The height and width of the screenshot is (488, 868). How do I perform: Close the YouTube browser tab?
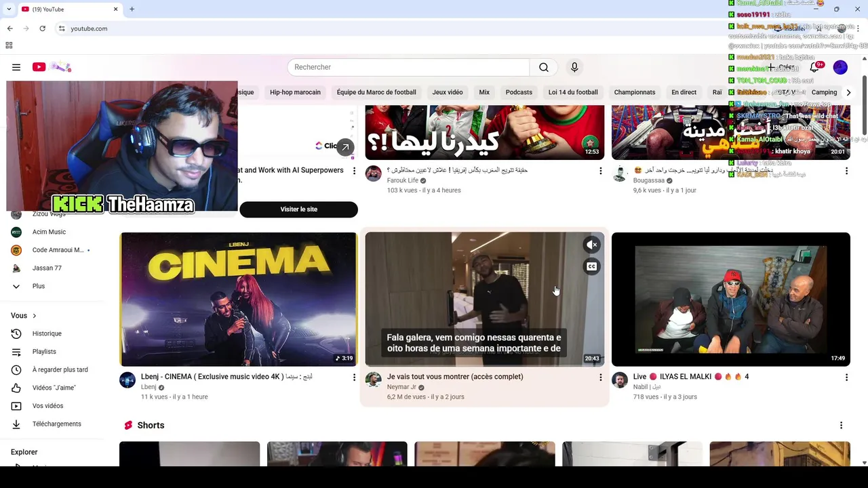[x=115, y=9]
